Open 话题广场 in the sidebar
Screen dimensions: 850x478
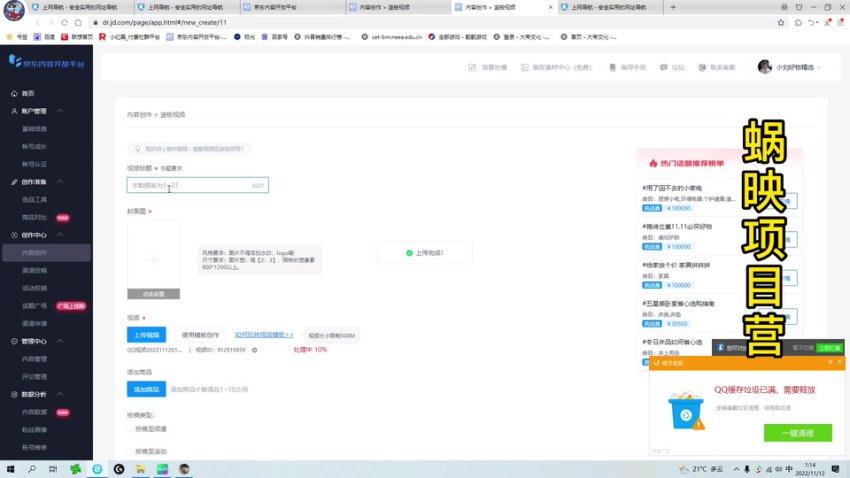coord(34,306)
